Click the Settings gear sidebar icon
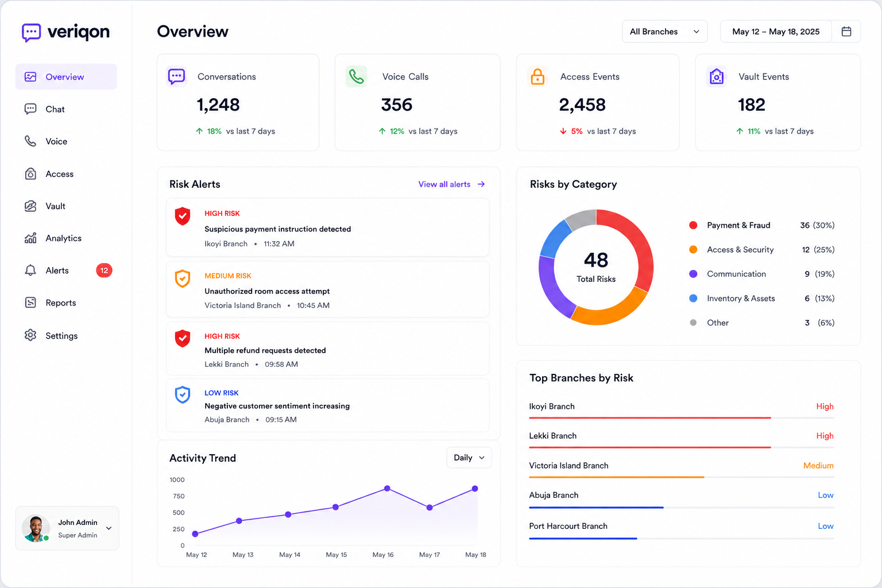Viewport: 882px width, 588px height. (x=30, y=335)
